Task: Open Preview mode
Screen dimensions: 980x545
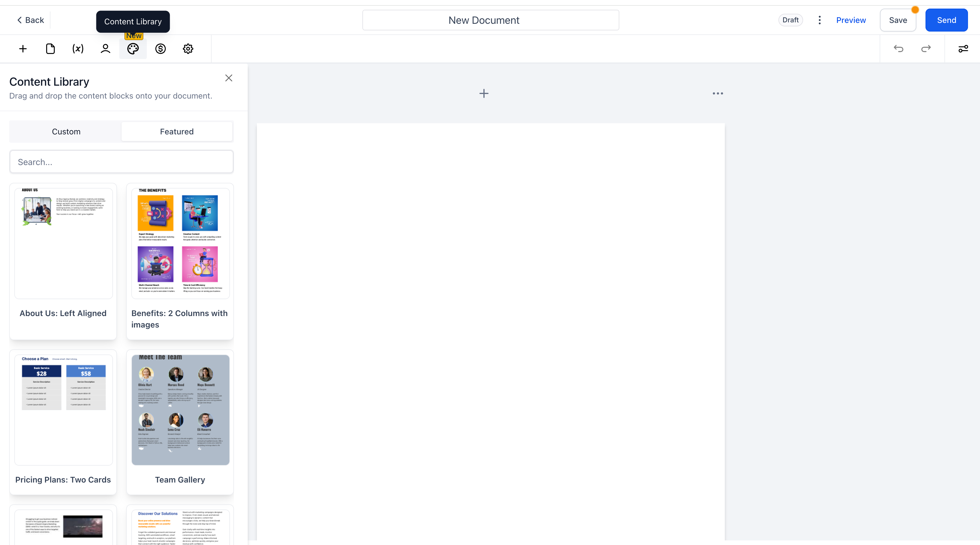Action: coord(851,20)
